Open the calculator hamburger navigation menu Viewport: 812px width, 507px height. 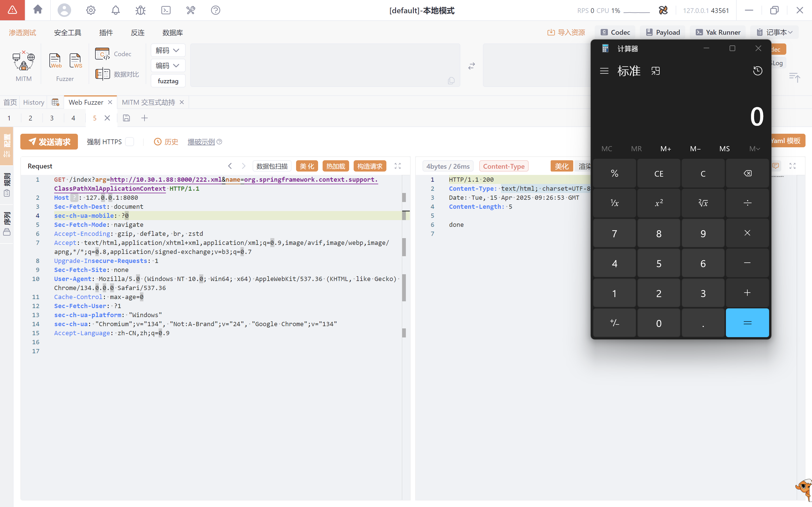(x=604, y=71)
